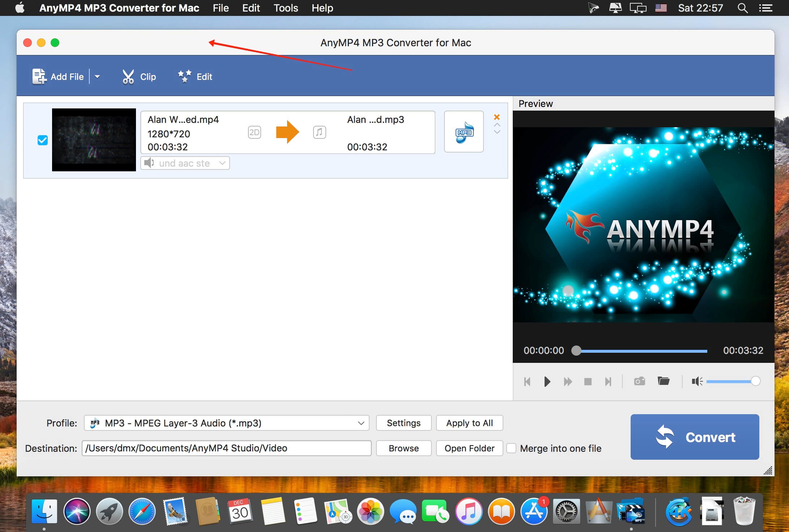Take a snapshot with the camera icon
789x532 pixels.
point(639,381)
